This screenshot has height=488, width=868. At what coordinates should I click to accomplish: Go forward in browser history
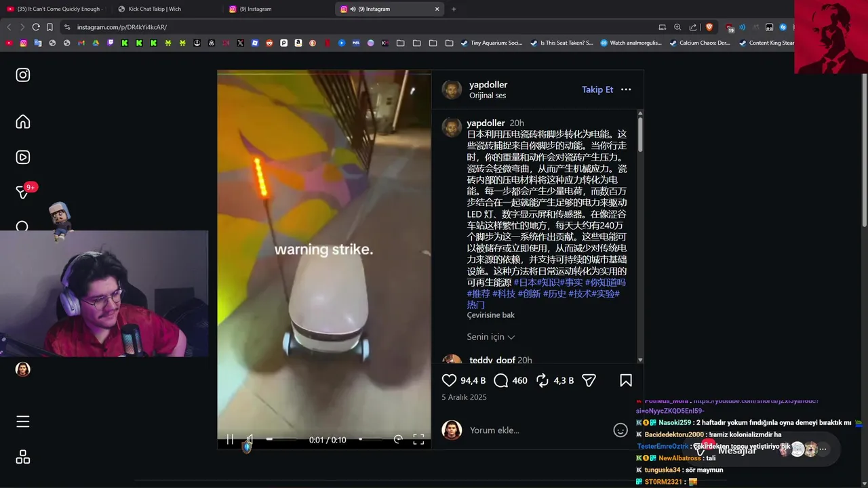click(22, 27)
